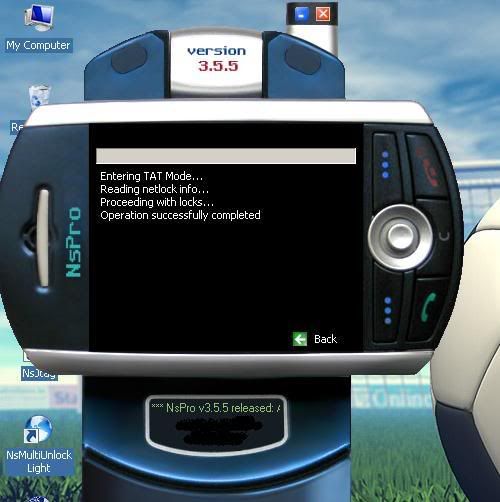
Task: Click the completed progress bar
Action: (226, 156)
